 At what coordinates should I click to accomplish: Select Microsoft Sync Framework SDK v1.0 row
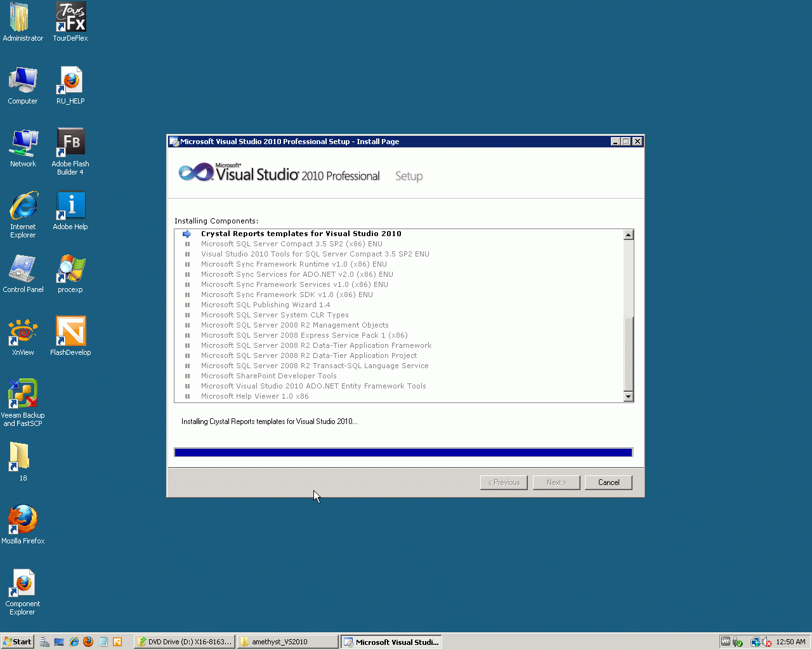(287, 295)
